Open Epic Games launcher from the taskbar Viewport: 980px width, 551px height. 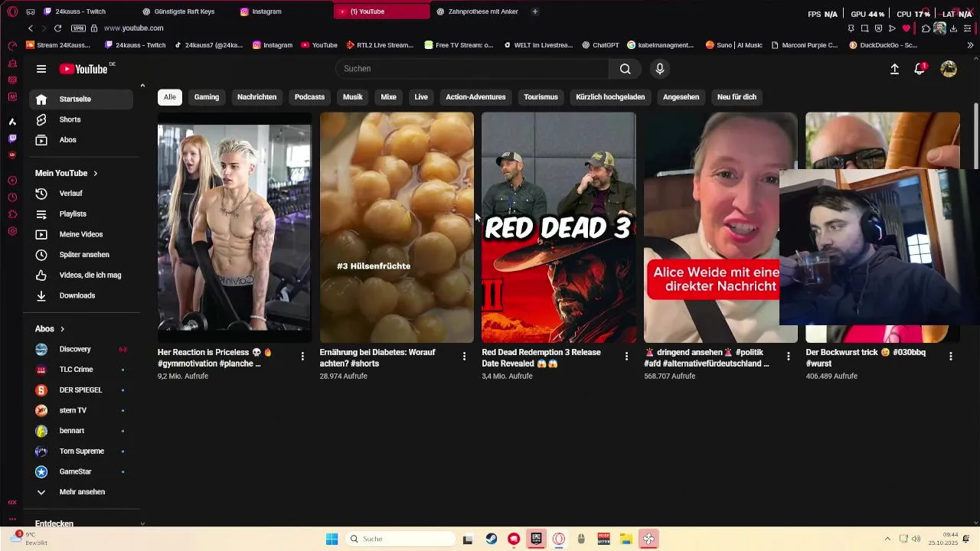coord(537,539)
